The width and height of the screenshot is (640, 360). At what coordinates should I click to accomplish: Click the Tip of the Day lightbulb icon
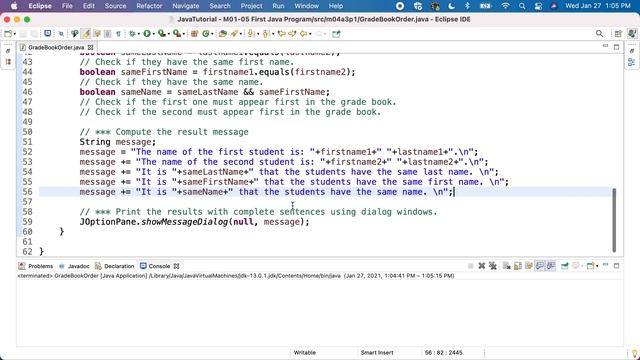[634, 353]
